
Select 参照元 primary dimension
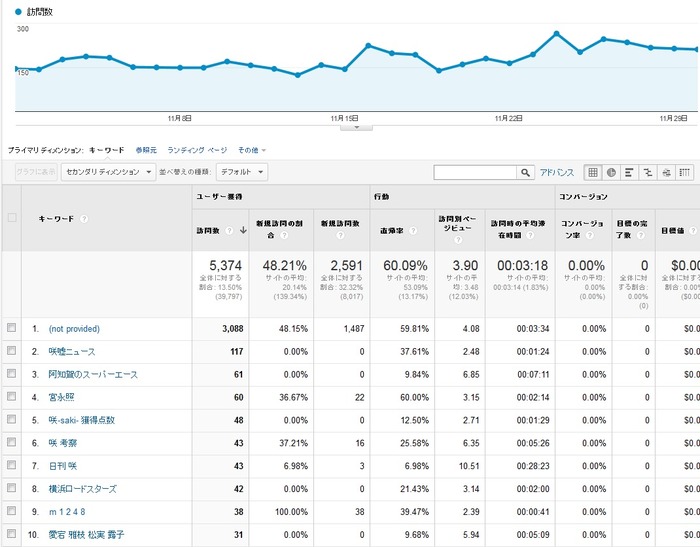146,150
